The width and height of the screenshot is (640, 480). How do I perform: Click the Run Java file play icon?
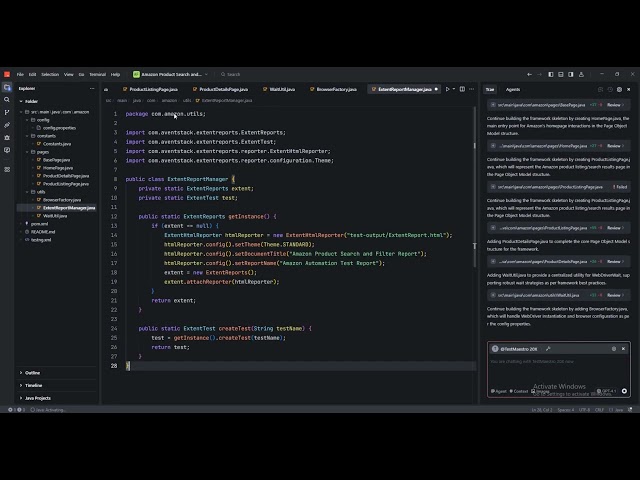pos(447,89)
